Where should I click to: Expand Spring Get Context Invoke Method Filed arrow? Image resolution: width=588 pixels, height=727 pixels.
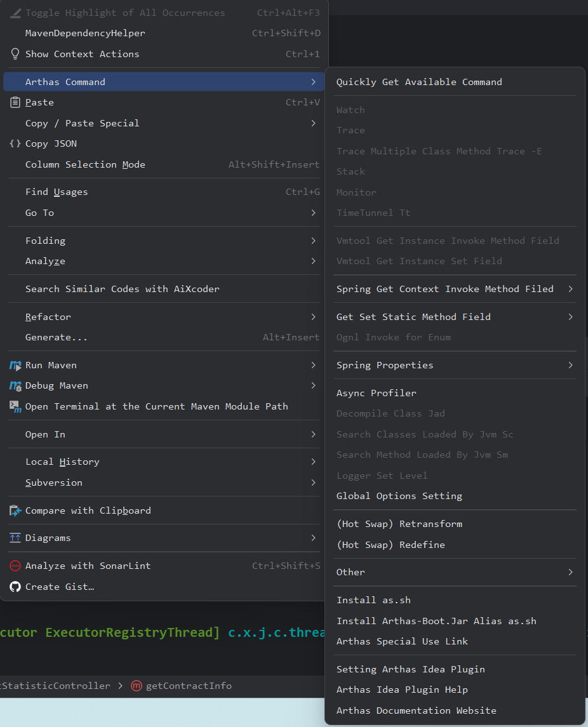570,289
